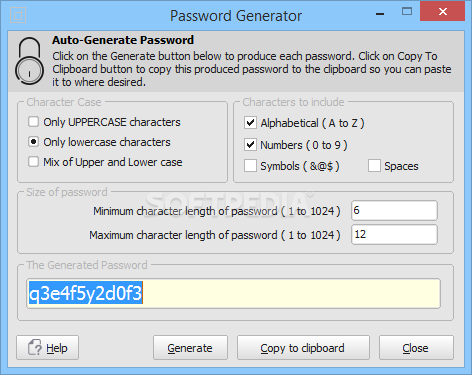Viewport: 472px width, 375px height.
Task: Click the minimum character length field
Action: 394,210
